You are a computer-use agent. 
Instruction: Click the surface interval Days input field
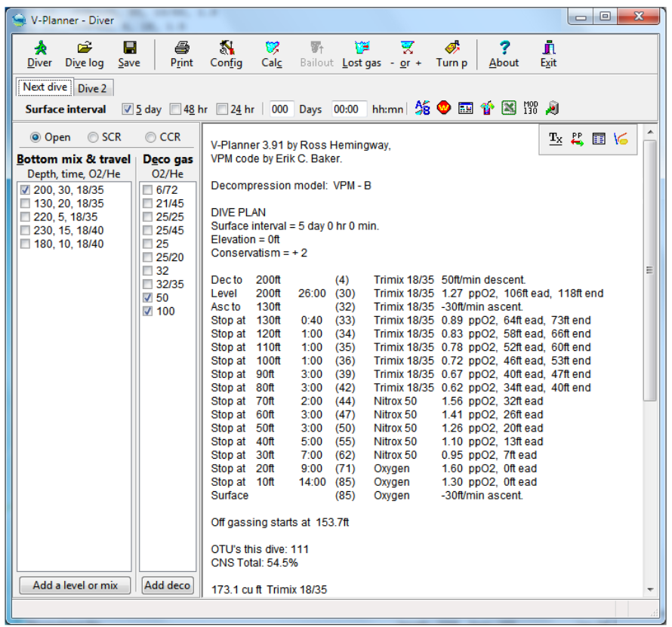point(280,109)
